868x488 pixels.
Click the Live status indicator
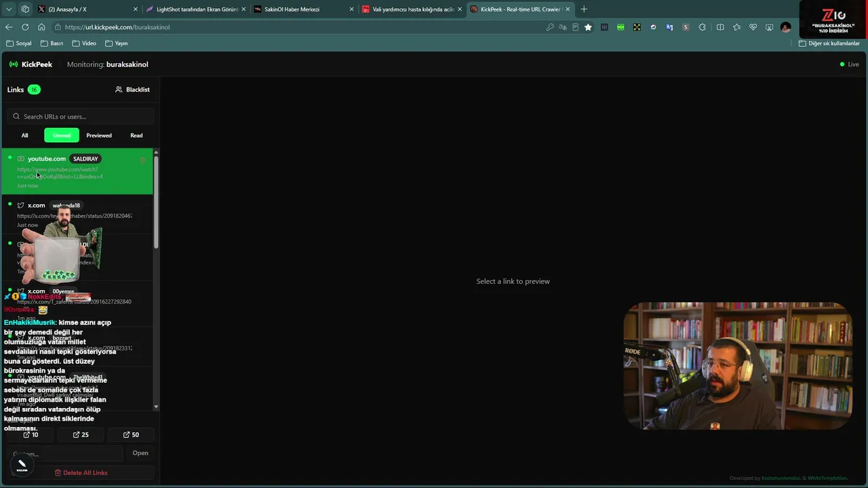tap(849, 64)
